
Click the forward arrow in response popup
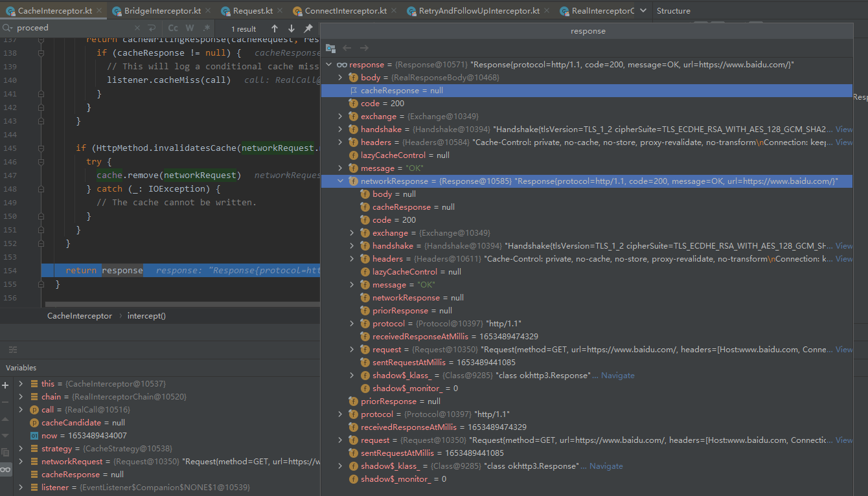coord(364,48)
